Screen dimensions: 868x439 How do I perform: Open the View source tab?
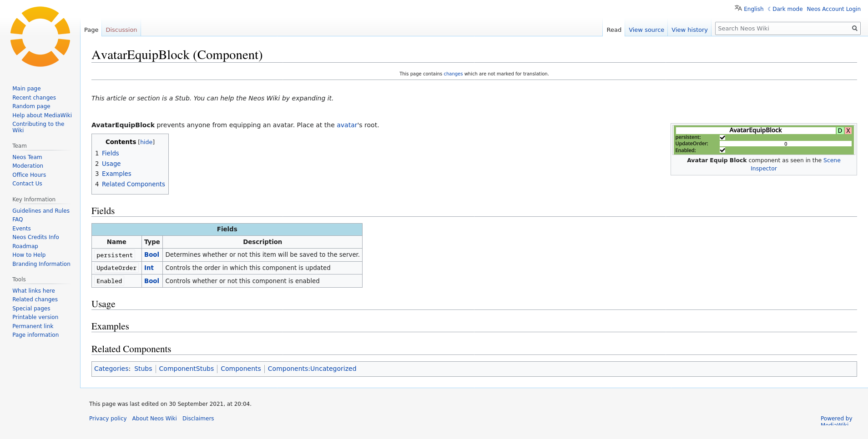tap(646, 30)
